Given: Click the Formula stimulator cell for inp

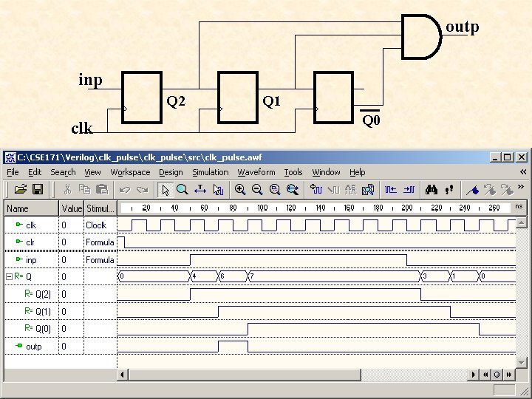Looking at the screenshot, I should coord(100,260).
